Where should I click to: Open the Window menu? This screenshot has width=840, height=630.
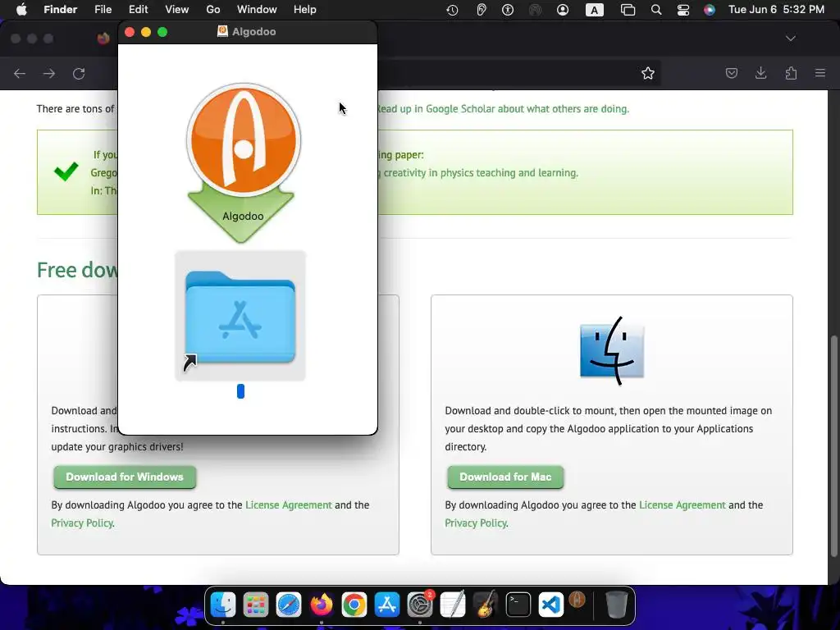coord(257,9)
